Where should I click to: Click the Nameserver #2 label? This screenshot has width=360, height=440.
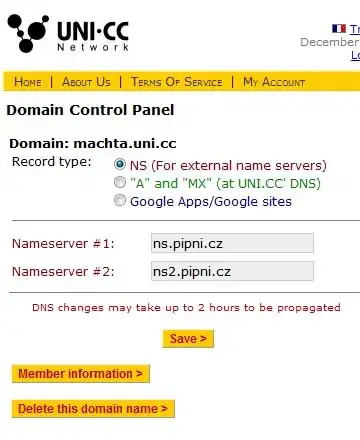63,271
